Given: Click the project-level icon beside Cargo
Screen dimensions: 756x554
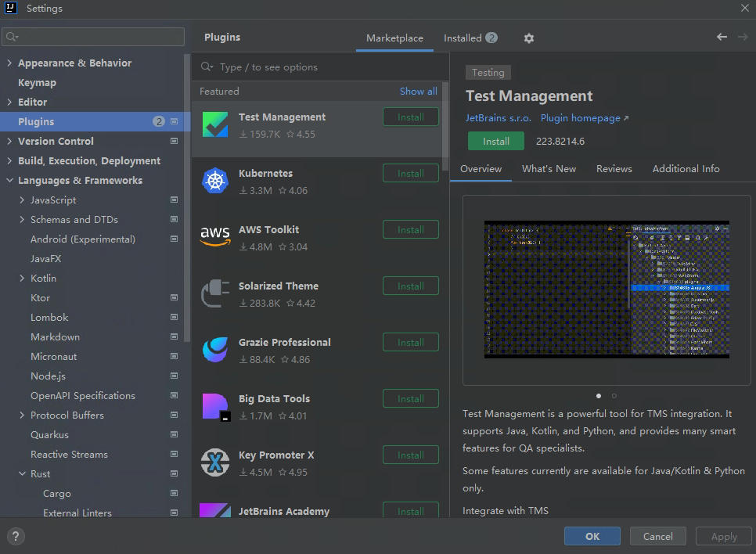Looking at the screenshot, I should pos(174,493).
